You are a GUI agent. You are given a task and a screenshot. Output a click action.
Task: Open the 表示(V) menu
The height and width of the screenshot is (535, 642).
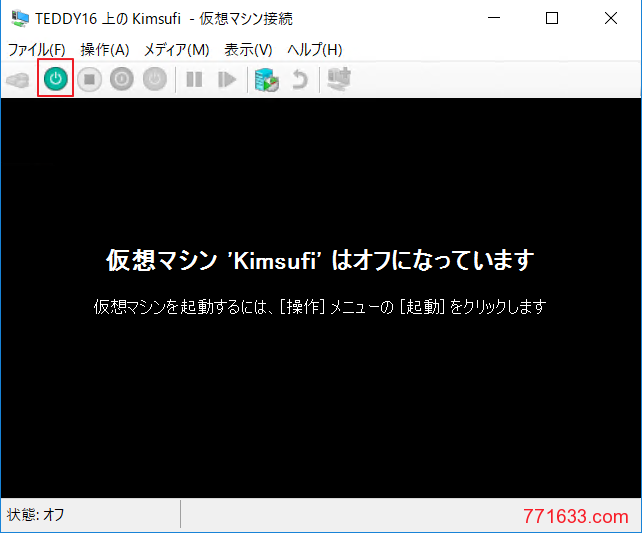[248, 50]
